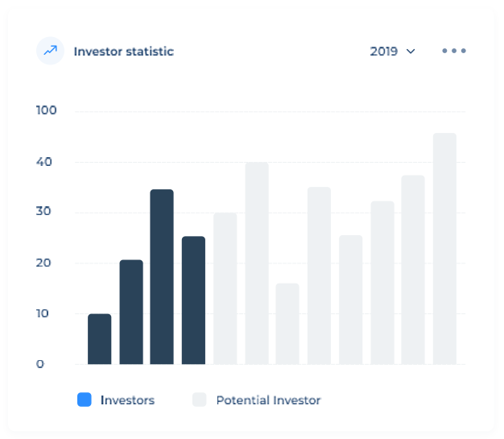
Task: Toggle the blue Investors legend swatch
Action: click(x=85, y=400)
